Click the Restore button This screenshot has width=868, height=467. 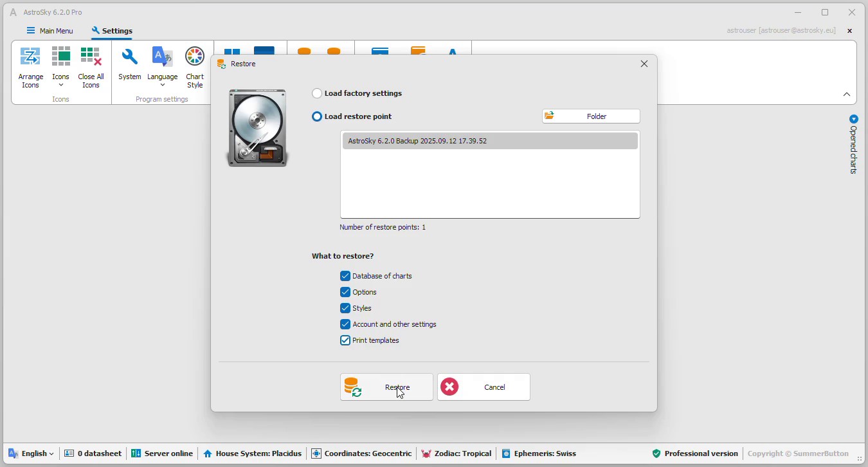(x=386, y=387)
